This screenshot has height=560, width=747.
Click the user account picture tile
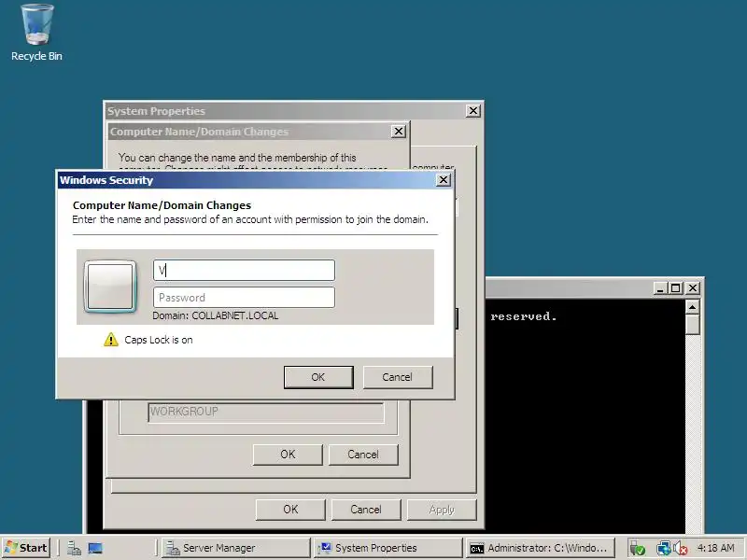click(x=110, y=287)
